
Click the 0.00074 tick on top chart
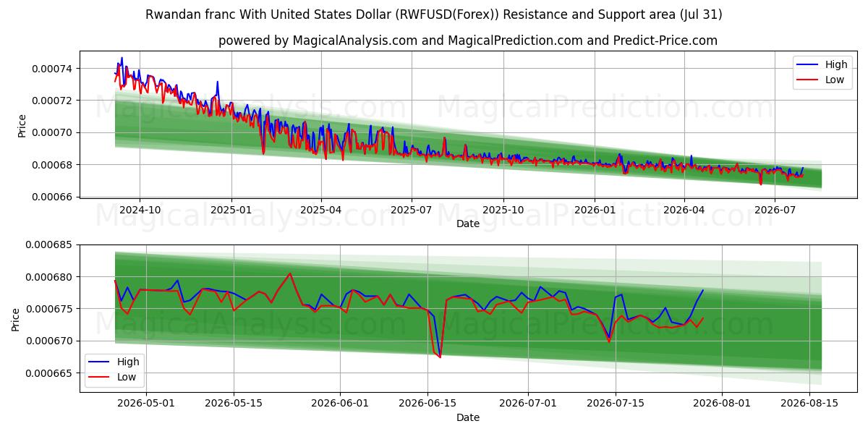[53, 69]
